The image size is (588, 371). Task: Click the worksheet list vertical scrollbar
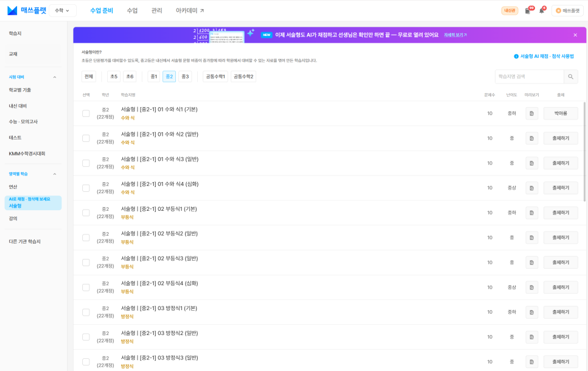pyautogui.click(x=584, y=151)
